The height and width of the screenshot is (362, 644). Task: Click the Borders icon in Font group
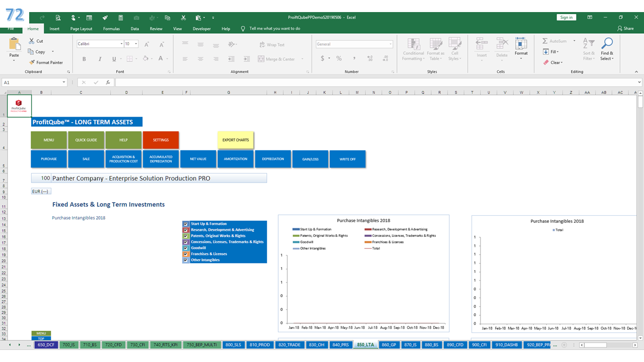[130, 59]
